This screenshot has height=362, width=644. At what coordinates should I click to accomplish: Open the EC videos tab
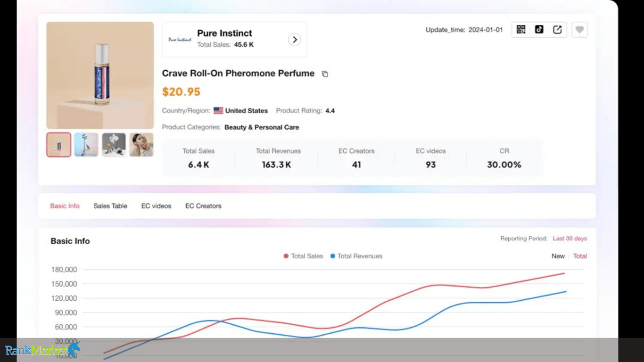point(156,206)
